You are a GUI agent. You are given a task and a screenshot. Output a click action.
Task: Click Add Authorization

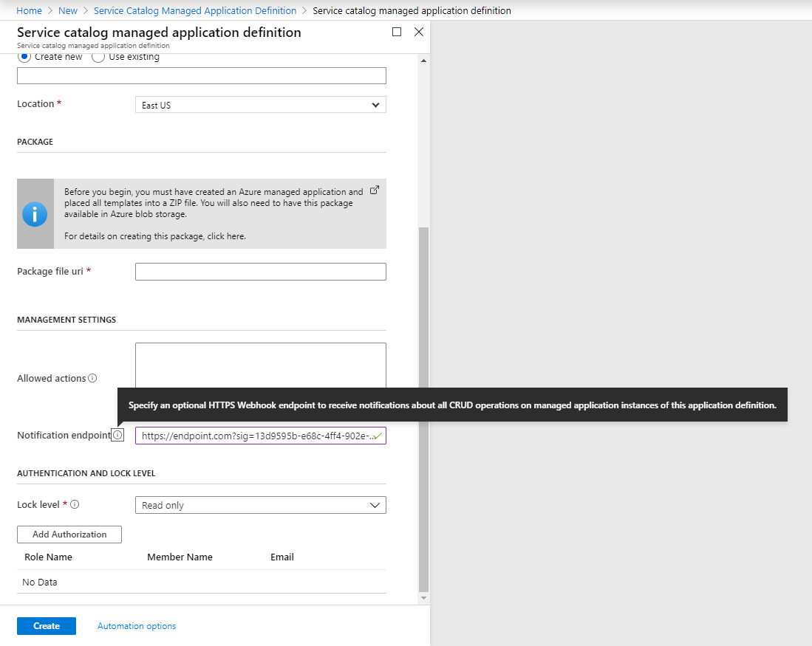click(x=69, y=534)
